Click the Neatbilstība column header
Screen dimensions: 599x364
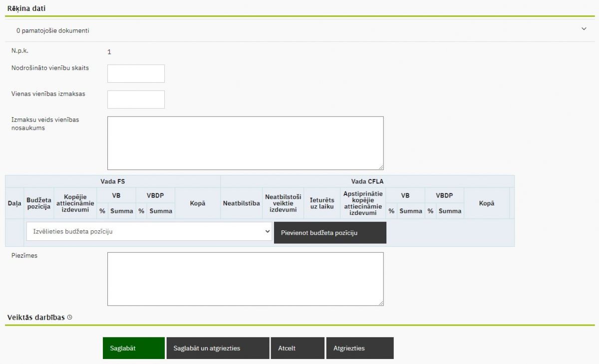coord(241,203)
